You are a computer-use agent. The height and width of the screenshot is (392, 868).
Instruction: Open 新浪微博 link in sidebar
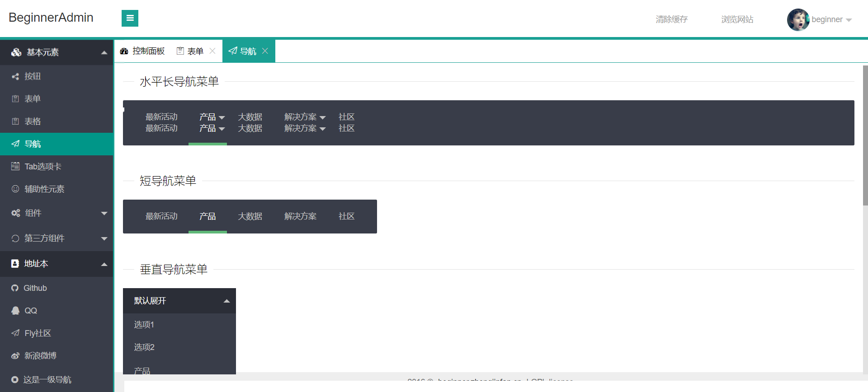pos(57,355)
